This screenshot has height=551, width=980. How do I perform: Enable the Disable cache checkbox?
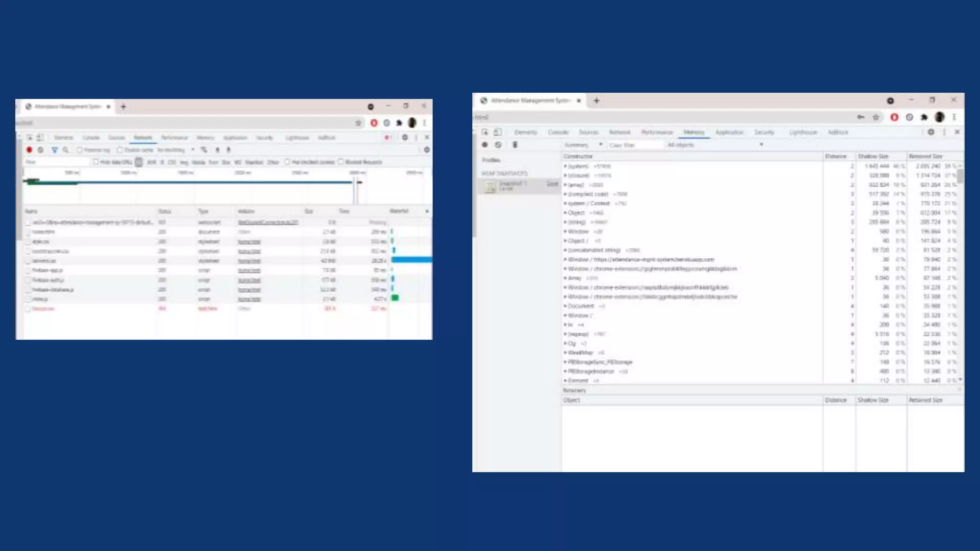pyautogui.click(x=120, y=150)
